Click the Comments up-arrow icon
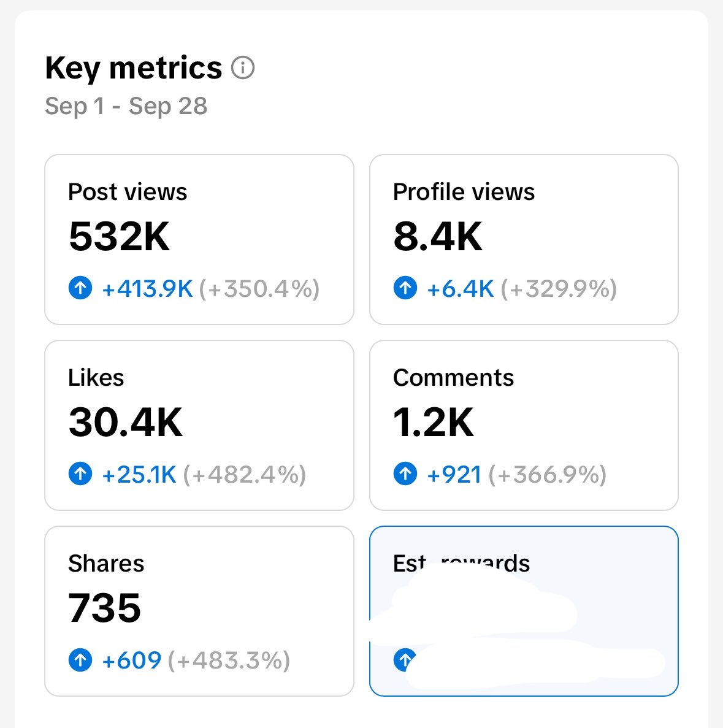The image size is (723, 728). click(x=405, y=473)
